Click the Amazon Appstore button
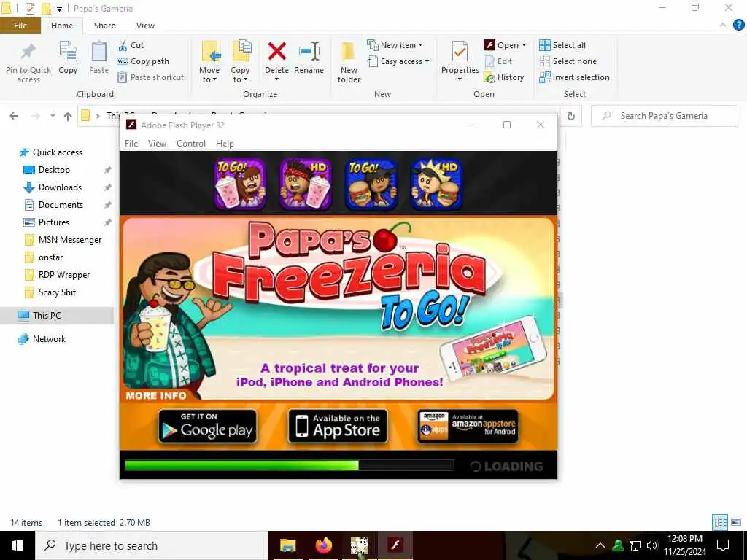747x560 pixels. [468, 426]
